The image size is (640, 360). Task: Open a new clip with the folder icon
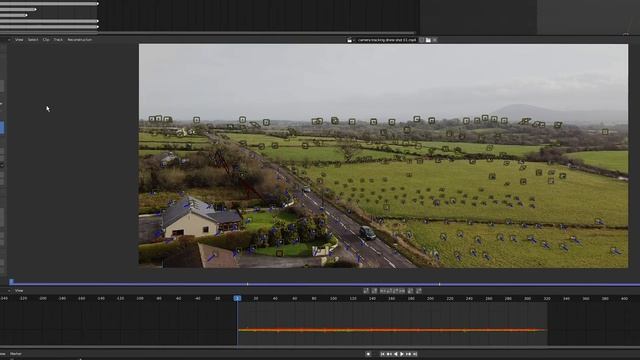428,40
